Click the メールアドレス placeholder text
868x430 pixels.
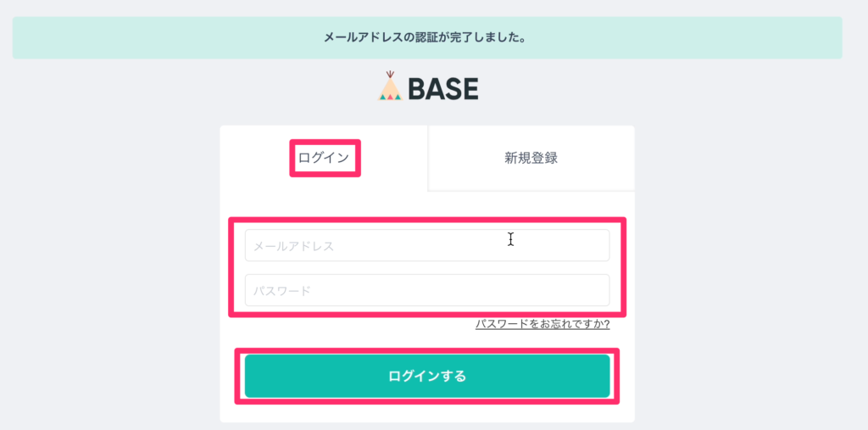(x=294, y=246)
